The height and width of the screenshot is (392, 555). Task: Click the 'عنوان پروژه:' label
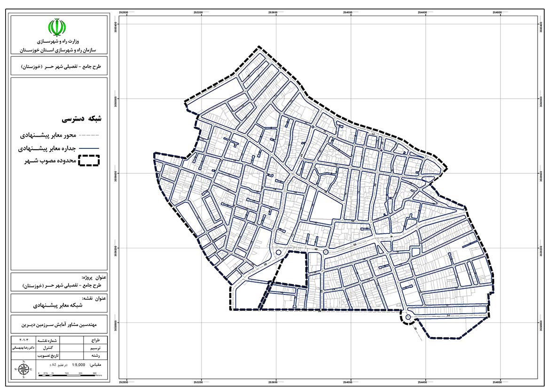coord(94,277)
